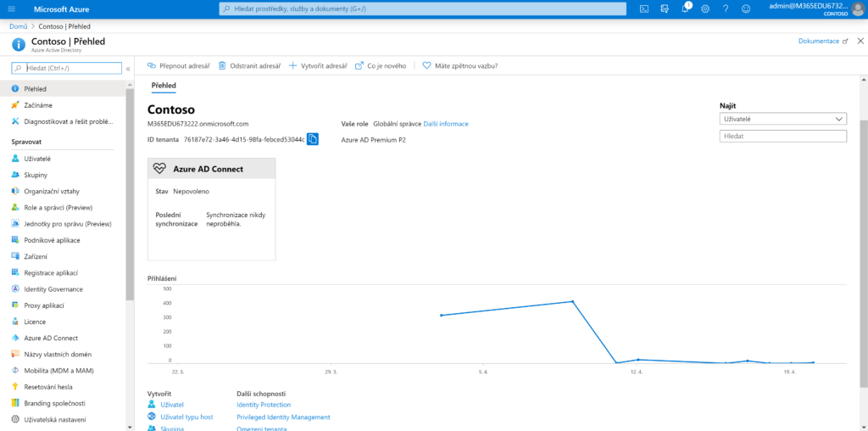Screen dimensions: 868x431
Task: Click Názvy vlastních domén icon
Action: click(15, 354)
